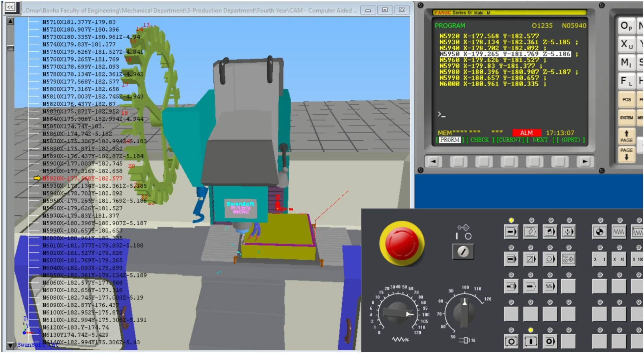The image size is (644, 353).
Task: Toggle the optional stop button
Action: click(x=550, y=259)
